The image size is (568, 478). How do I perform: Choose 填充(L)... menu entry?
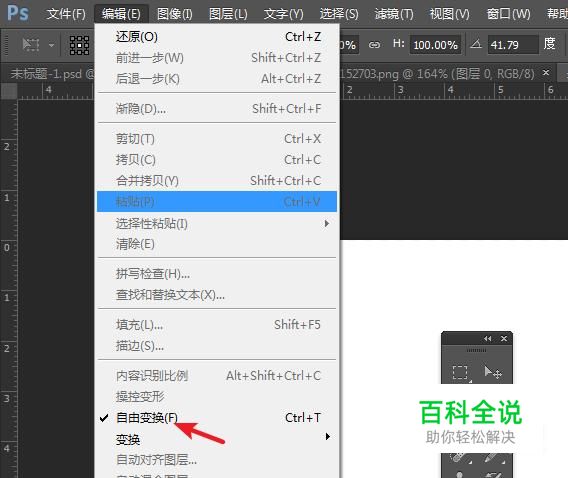[217, 324]
